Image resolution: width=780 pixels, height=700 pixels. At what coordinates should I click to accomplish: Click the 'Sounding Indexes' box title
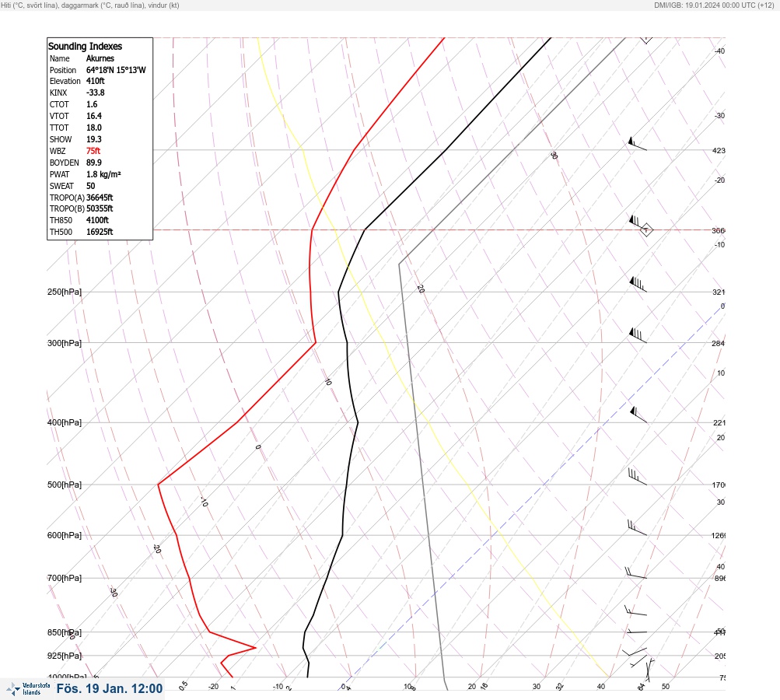(85, 46)
